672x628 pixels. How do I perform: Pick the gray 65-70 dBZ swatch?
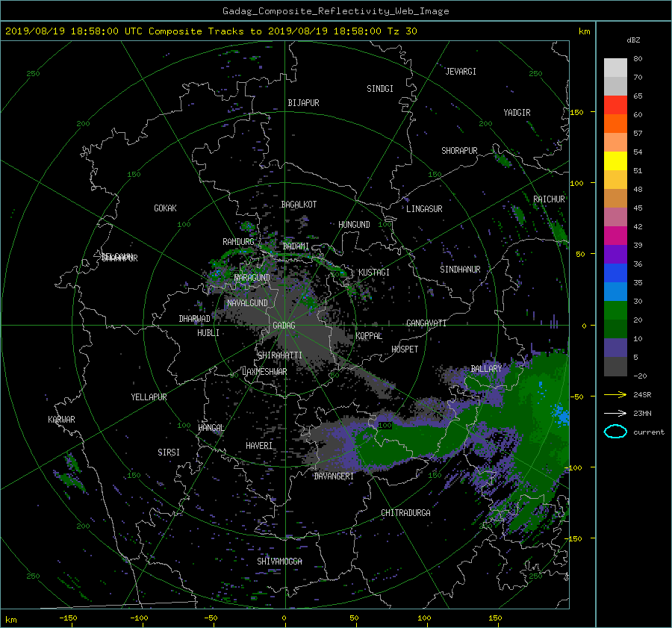(x=615, y=86)
